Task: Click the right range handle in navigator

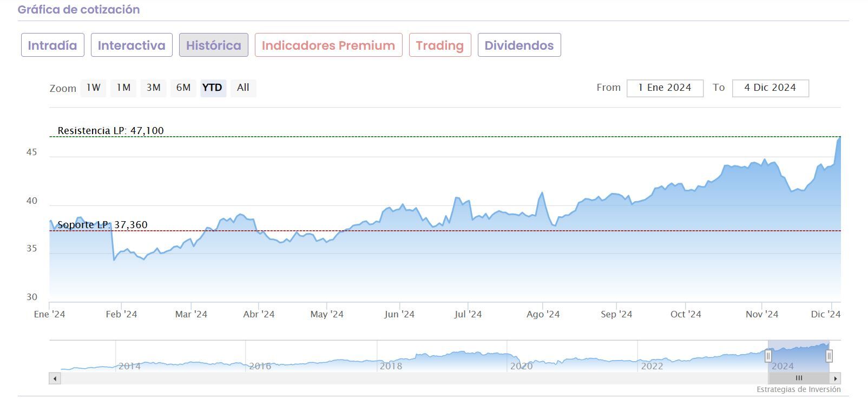Action: pos(829,356)
